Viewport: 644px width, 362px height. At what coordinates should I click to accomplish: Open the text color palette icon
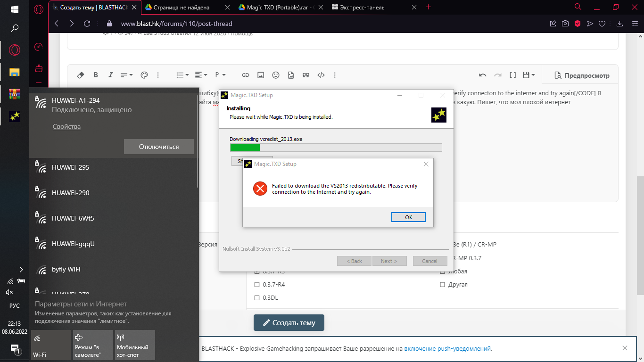[144, 75]
